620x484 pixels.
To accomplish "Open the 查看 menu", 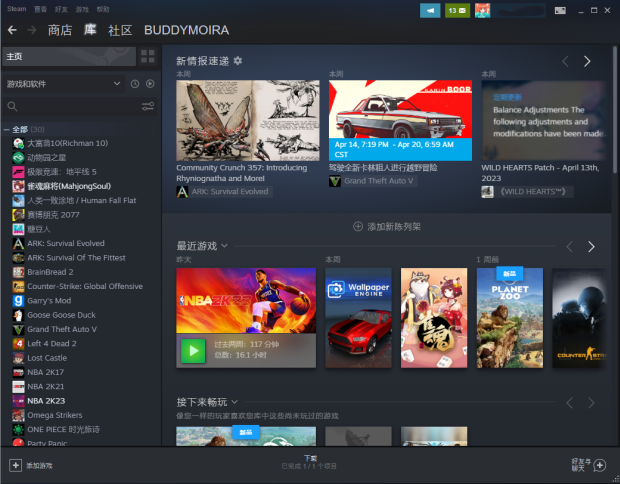I will tap(40, 9).
